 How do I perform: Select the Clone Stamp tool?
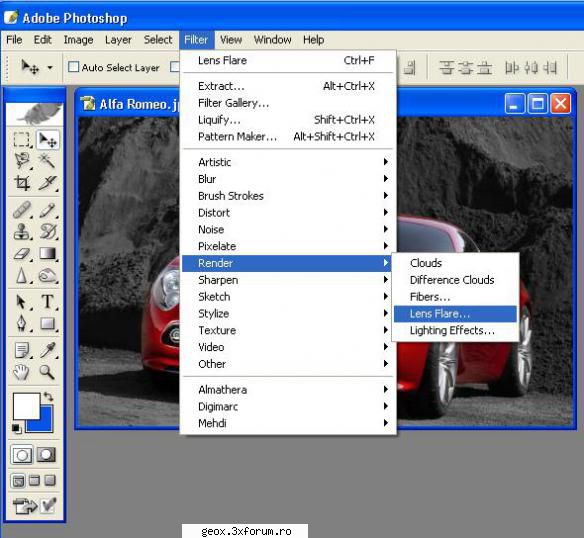(x=22, y=231)
